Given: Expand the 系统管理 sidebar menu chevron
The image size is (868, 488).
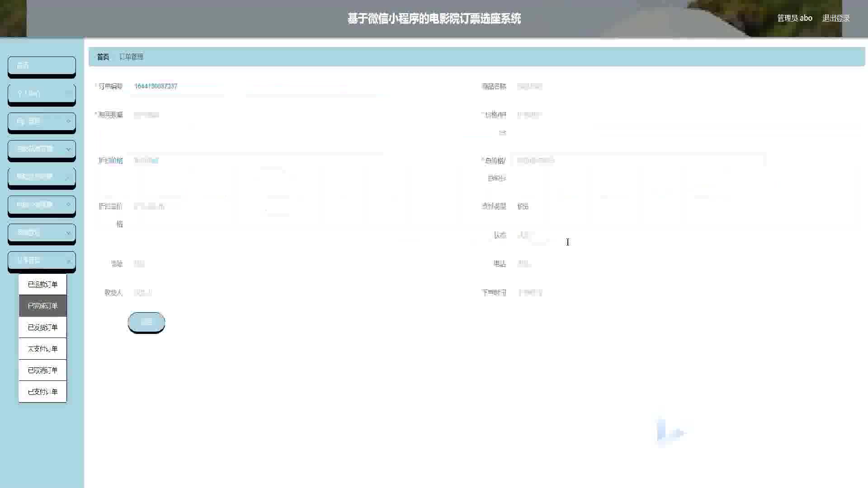Looking at the screenshot, I should pyautogui.click(x=68, y=233).
